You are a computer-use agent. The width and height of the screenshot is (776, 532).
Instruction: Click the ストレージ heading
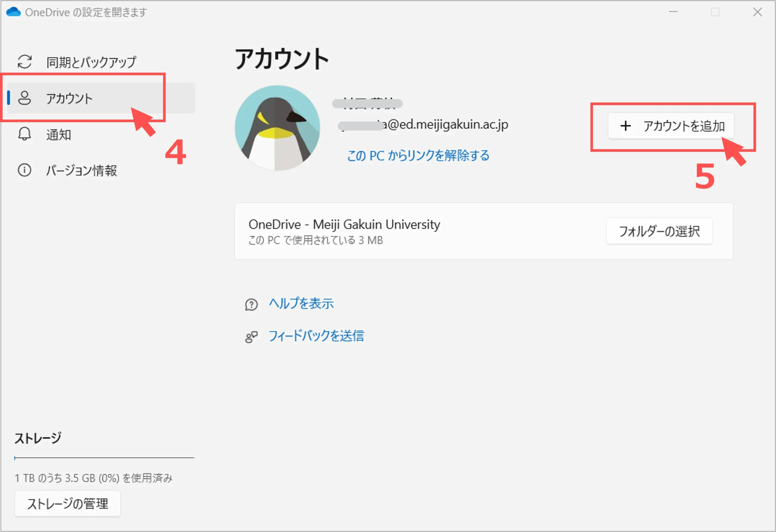click(x=38, y=438)
